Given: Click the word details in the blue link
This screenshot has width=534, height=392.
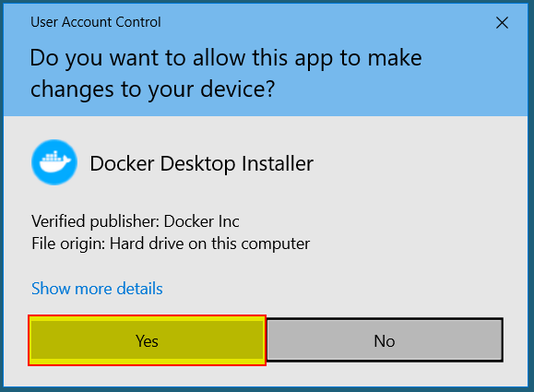Looking at the screenshot, I should point(139,289).
